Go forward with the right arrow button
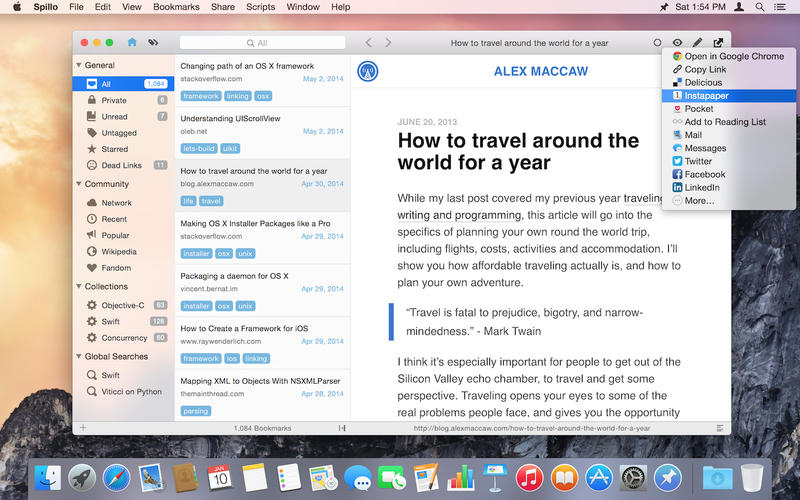Image resolution: width=800 pixels, height=500 pixels. tap(388, 43)
